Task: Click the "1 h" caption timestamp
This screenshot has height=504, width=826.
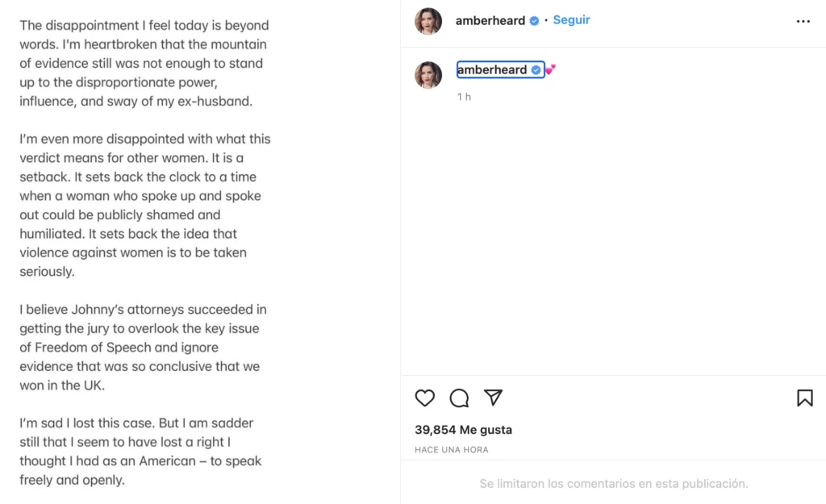Action: pos(464,97)
